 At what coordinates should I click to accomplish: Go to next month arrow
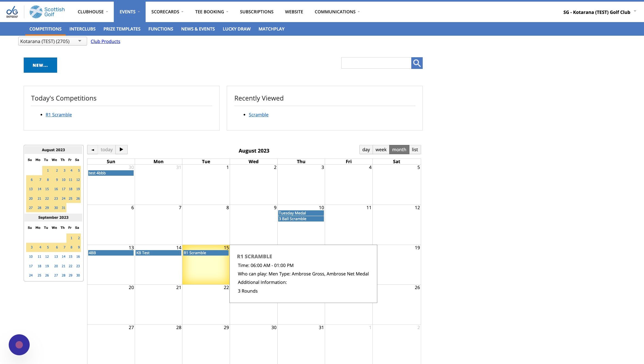(x=121, y=150)
